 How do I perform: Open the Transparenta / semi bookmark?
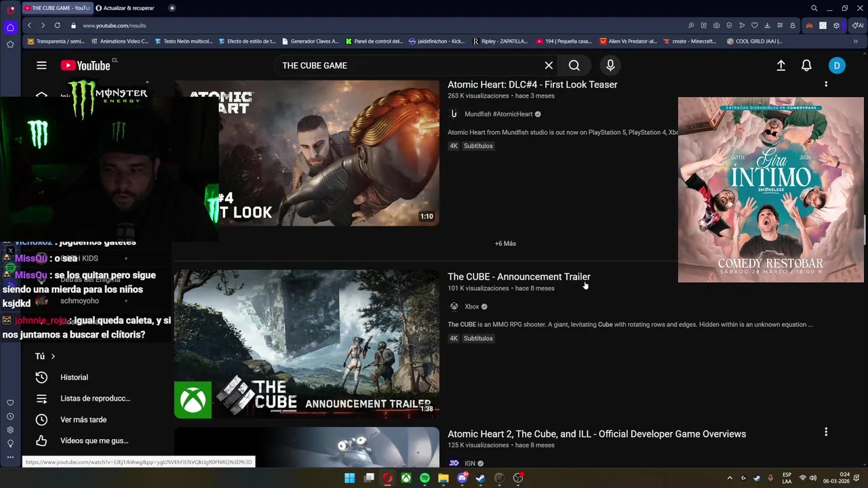[x=56, y=41]
